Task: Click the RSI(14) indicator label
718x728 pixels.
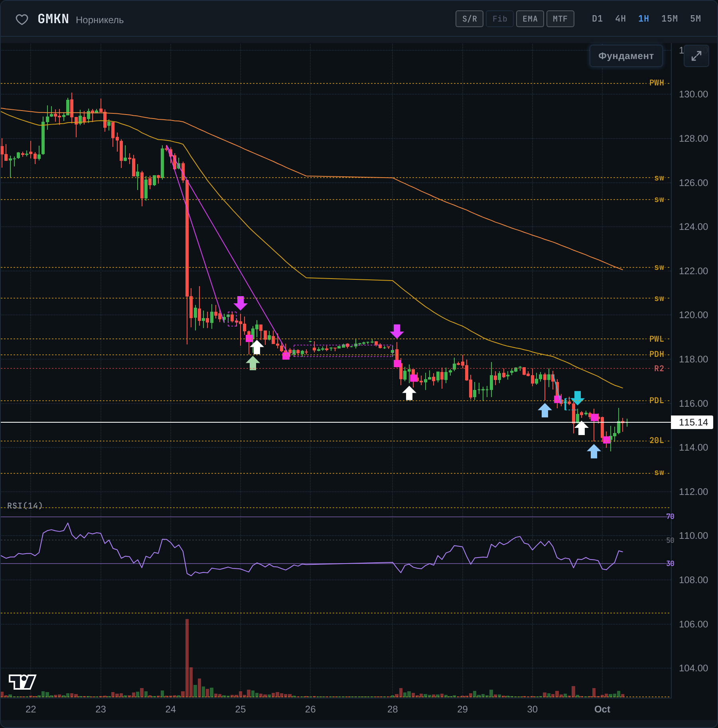Action: point(25,506)
